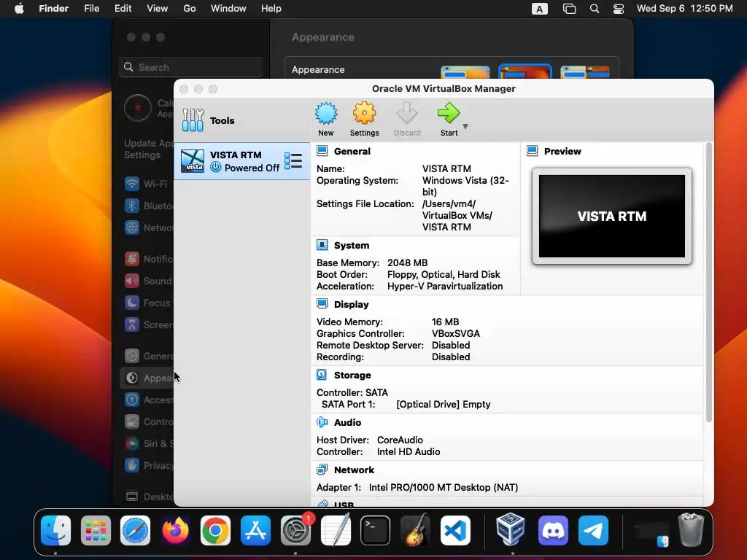
Task: Click the Display section icon
Action: (322, 304)
